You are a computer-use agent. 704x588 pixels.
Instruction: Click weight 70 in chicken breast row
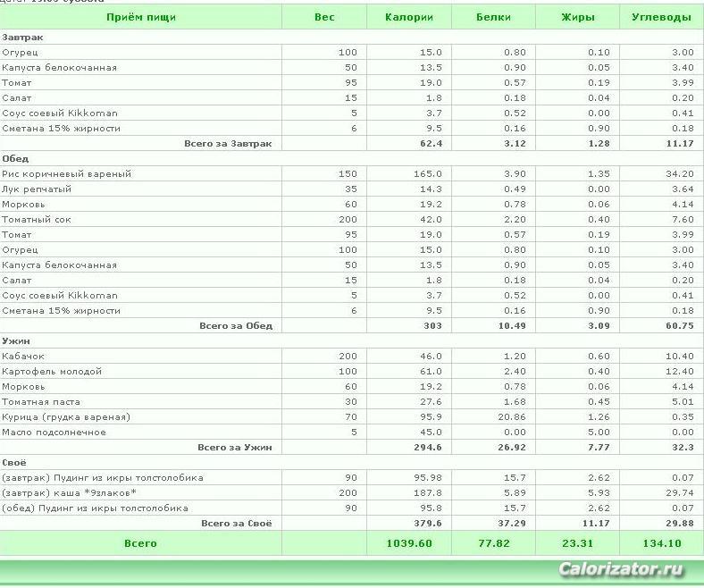351,417
